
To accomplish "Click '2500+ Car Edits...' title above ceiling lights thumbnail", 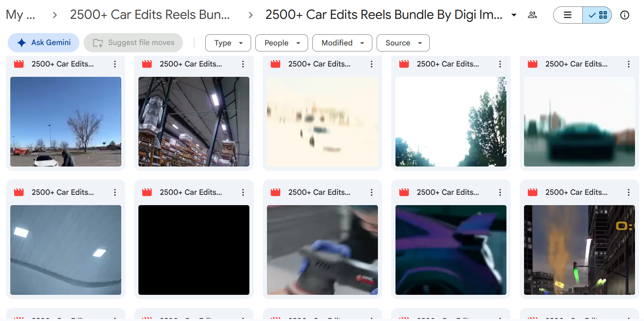I will (x=63, y=192).
